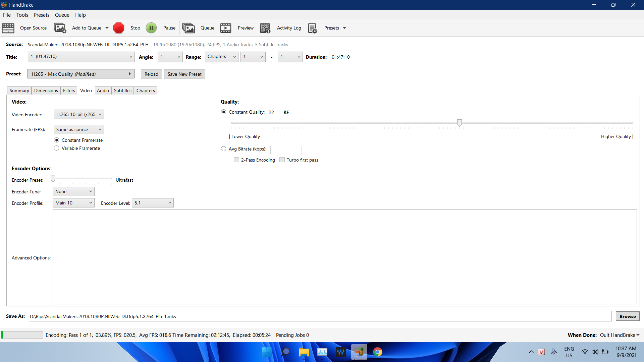
Task: Open the Encoder Level dropdown
Action: [x=153, y=203]
